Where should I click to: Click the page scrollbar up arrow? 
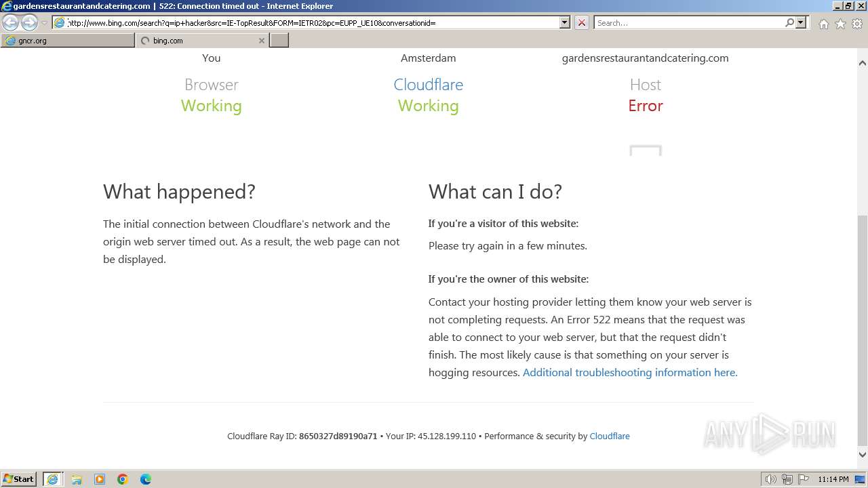tap(863, 63)
